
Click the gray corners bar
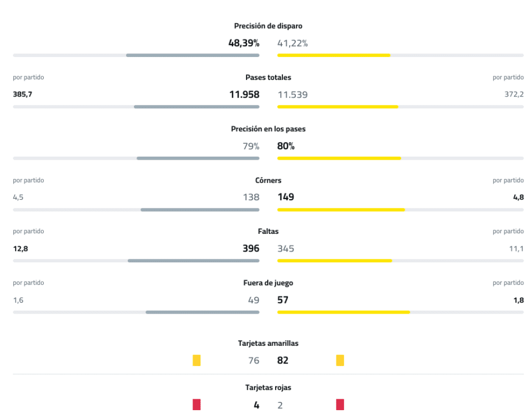click(200, 209)
